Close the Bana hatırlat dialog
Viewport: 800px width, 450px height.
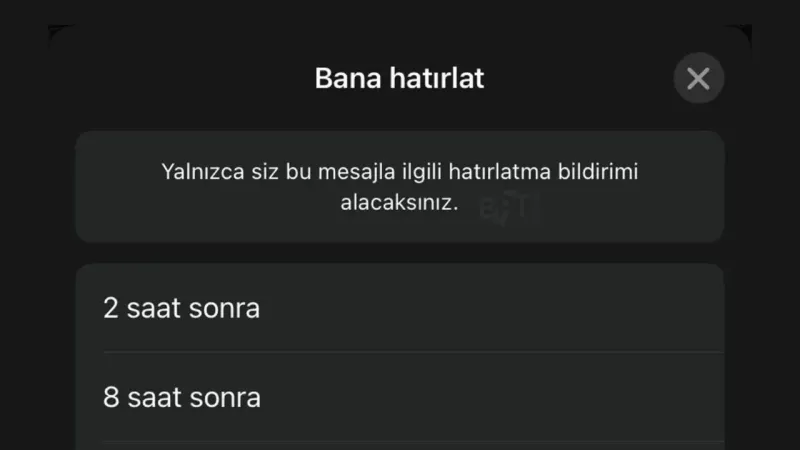pyautogui.click(x=698, y=78)
